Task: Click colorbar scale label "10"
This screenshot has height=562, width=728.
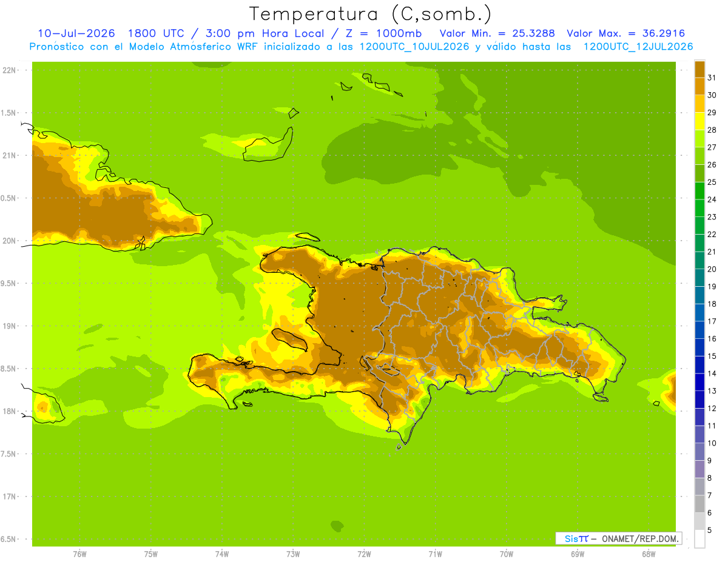Action: click(x=712, y=443)
